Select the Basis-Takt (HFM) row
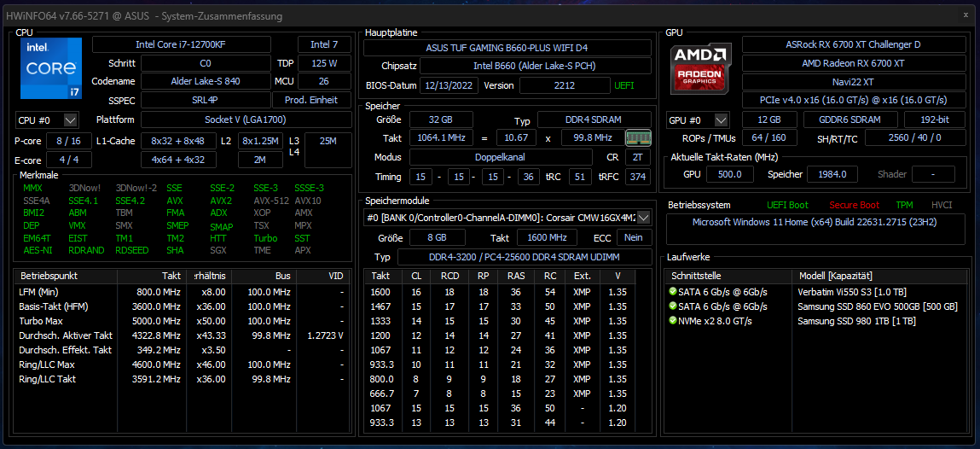 pyautogui.click(x=181, y=306)
